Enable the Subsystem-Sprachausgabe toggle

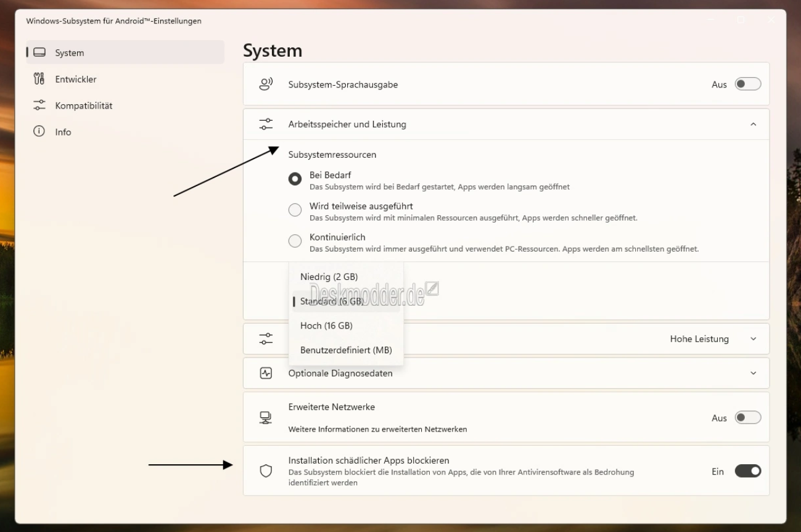click(747, 84)
